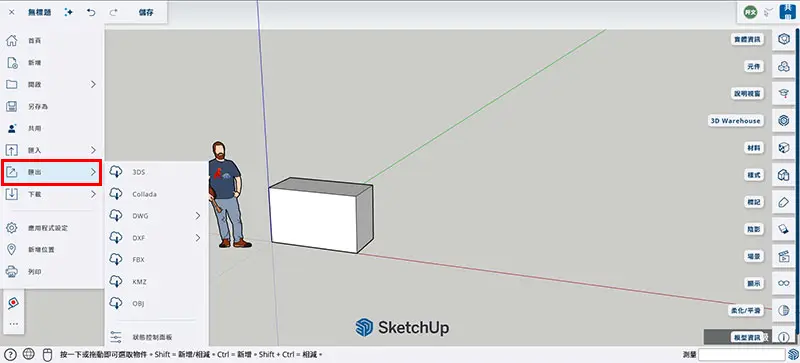This screenshot has width=800, height=363.
Task: Select 新增位置 add location
Action: pyautogui.click(x=52, y=250)
